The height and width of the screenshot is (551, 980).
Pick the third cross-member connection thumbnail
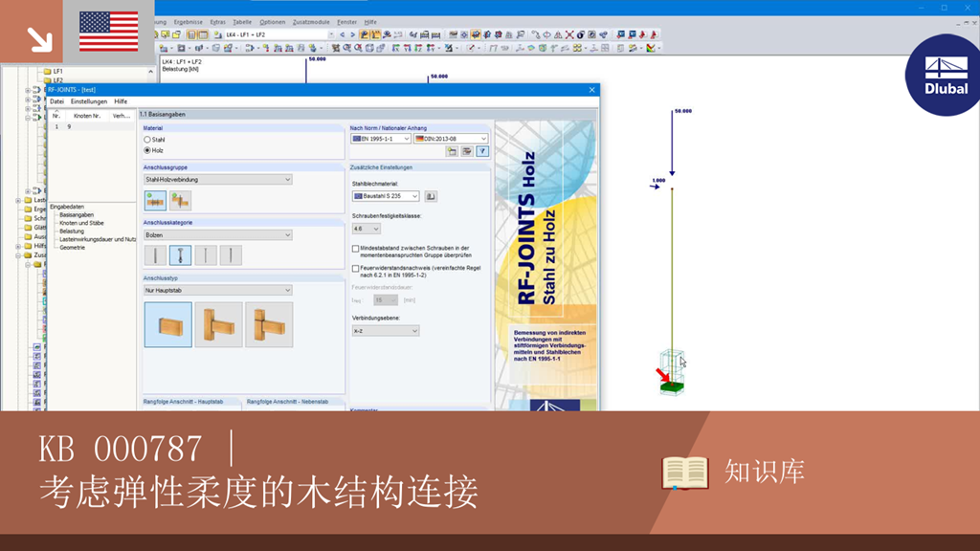(269, 325)
